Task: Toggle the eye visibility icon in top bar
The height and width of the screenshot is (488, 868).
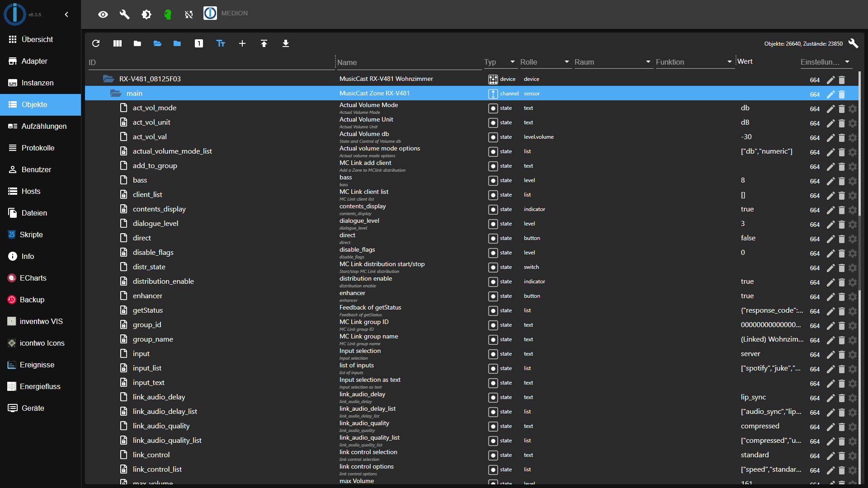Action: pos(103,14)
